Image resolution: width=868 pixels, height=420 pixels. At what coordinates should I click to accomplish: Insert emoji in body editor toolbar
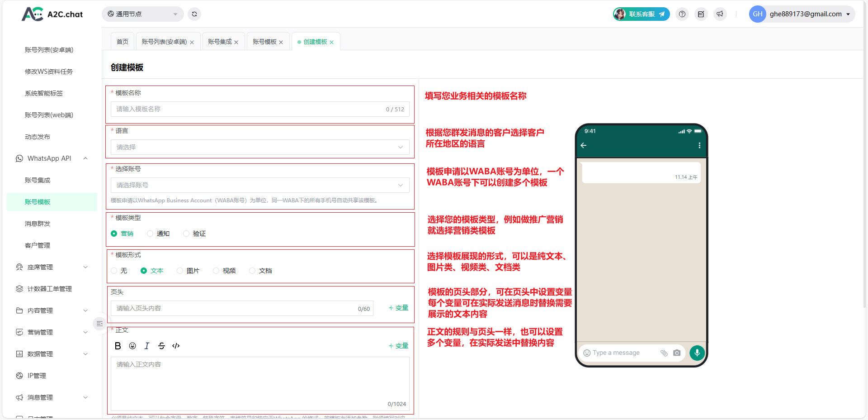132,346
